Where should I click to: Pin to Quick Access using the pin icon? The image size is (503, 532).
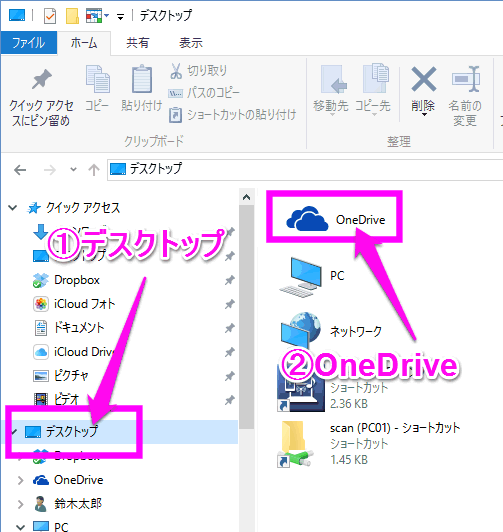[x=42, y=79]
